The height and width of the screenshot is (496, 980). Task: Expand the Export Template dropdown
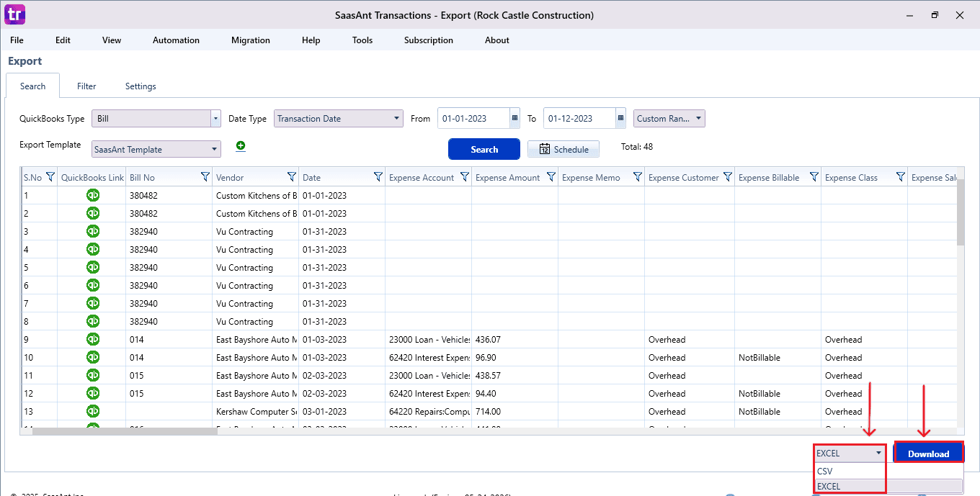(x=215, y=149)
